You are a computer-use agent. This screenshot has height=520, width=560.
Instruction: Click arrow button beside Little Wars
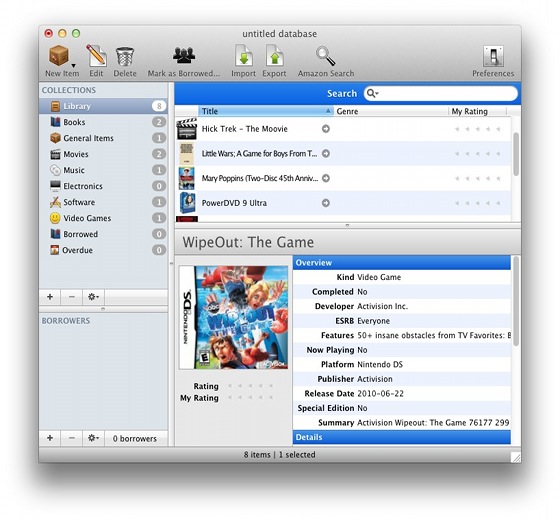(x=326, y=154)
